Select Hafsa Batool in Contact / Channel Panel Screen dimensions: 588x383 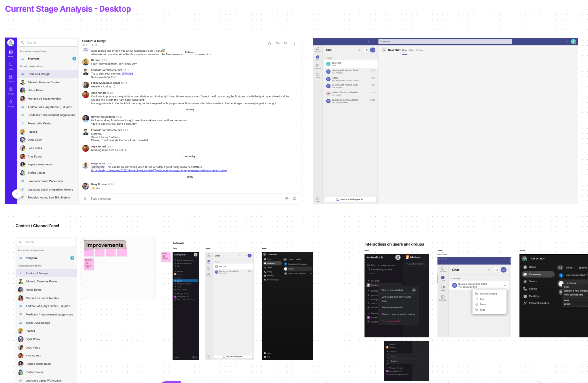pyautogui.click(x=47, y=290)
